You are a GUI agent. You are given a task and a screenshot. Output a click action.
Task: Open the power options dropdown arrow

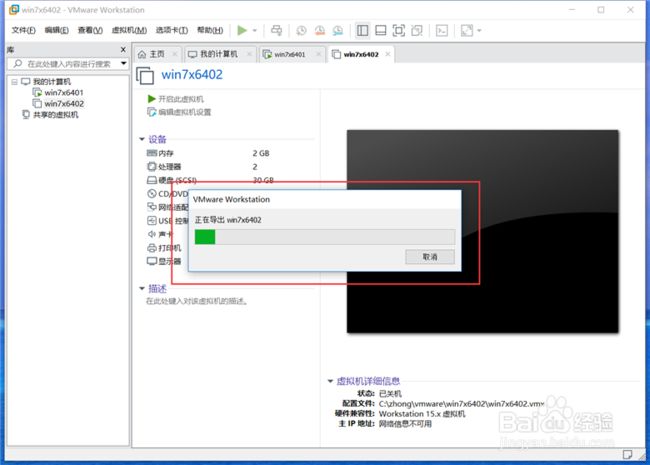255,31
